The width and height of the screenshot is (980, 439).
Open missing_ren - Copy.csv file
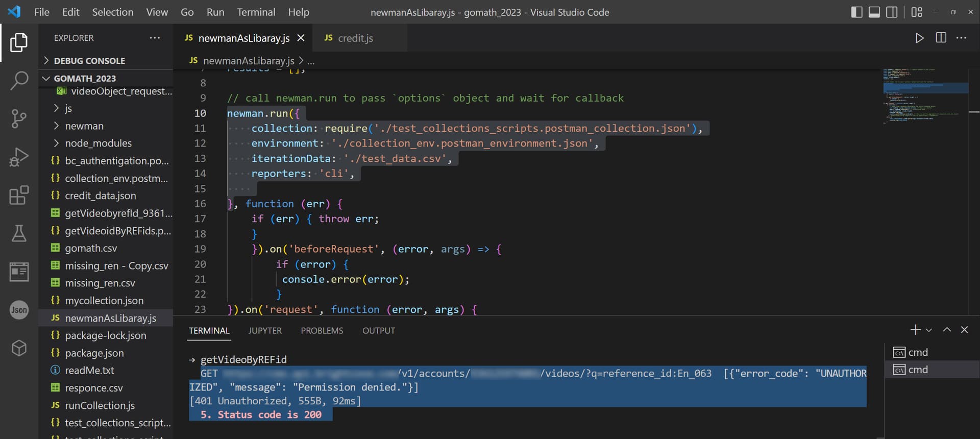point(106,265)
